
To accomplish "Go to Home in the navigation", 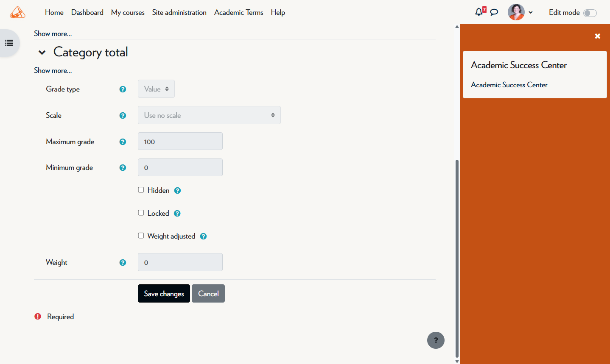I will tap(54, 12).
